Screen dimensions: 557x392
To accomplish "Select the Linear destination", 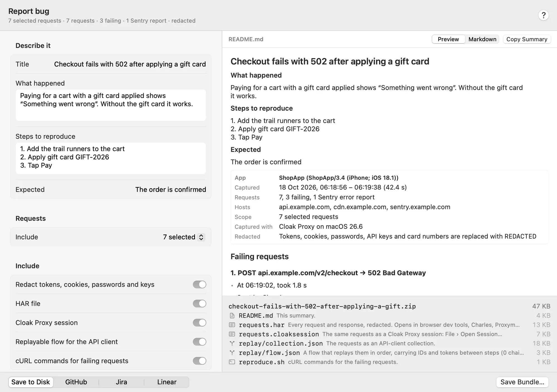I will tap(167, 382).
